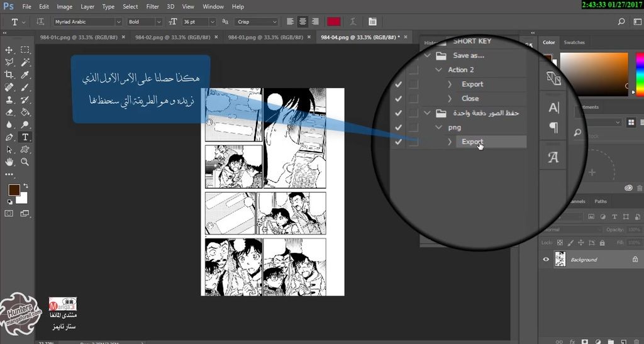Screen dimensions: 644x344
Task: Open the Bold font style dropdown
Action: coord(158,22)
